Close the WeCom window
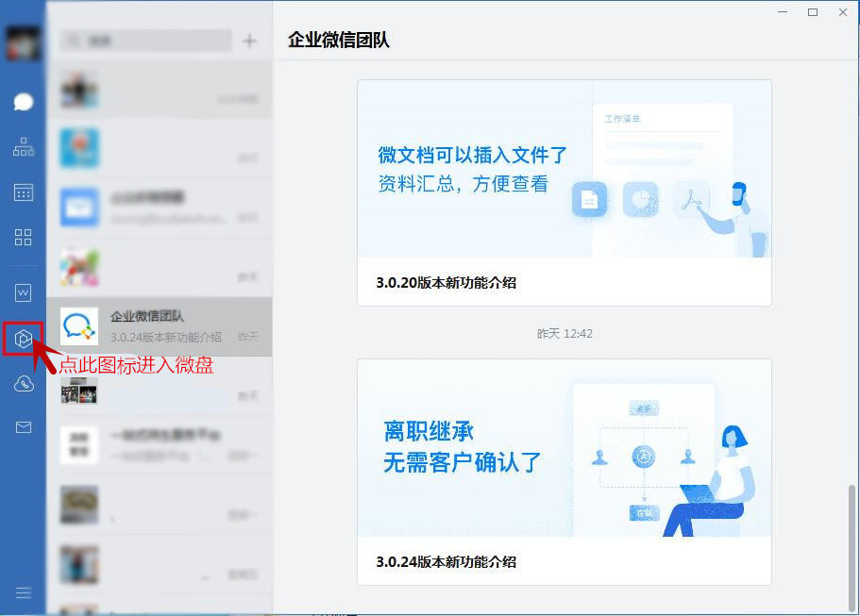Screen dimensions: 860x616 click(843, 12)
